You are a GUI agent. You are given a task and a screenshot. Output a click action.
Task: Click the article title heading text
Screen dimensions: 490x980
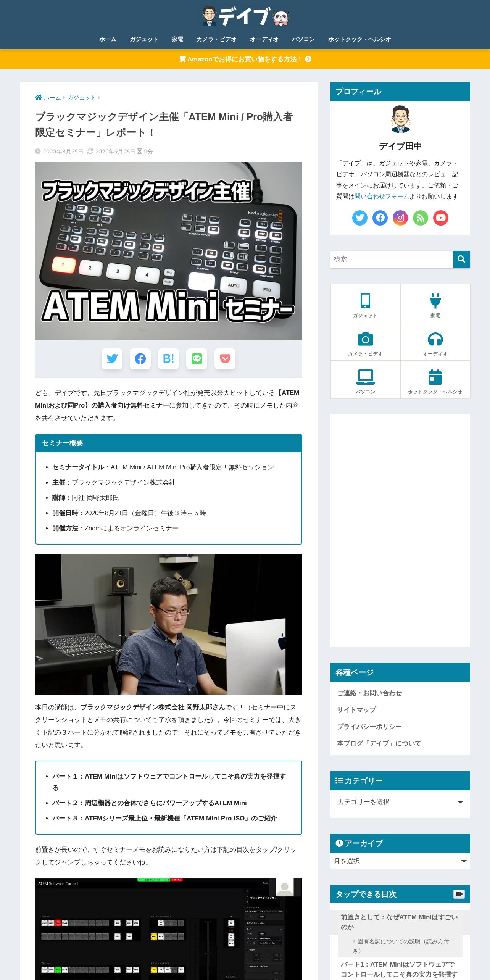point(164,124)
